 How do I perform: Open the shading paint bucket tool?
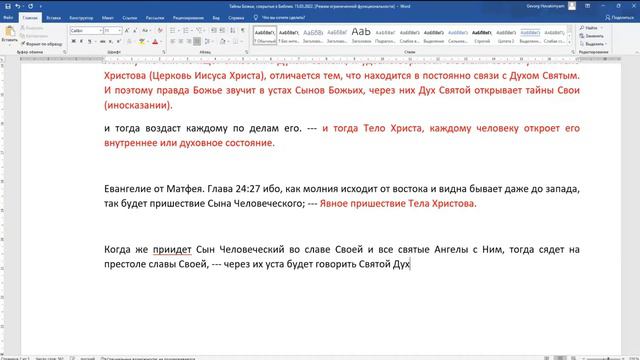[222, 41]
